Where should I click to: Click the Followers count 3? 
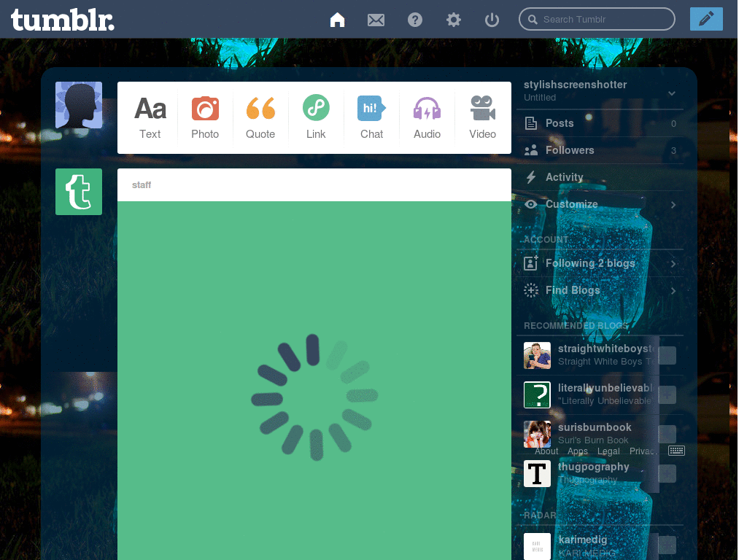[x=673, y=150]
